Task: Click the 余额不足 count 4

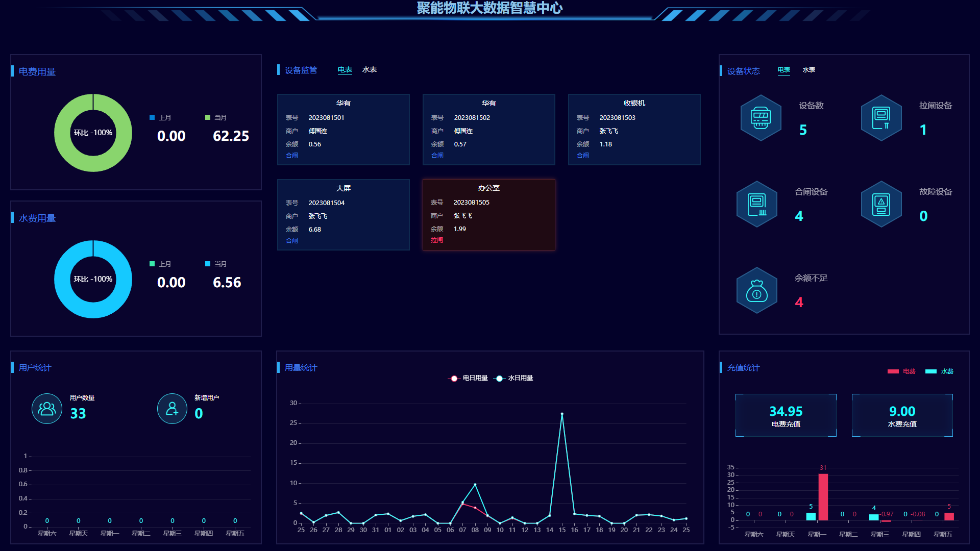Action: pos(799,303)
